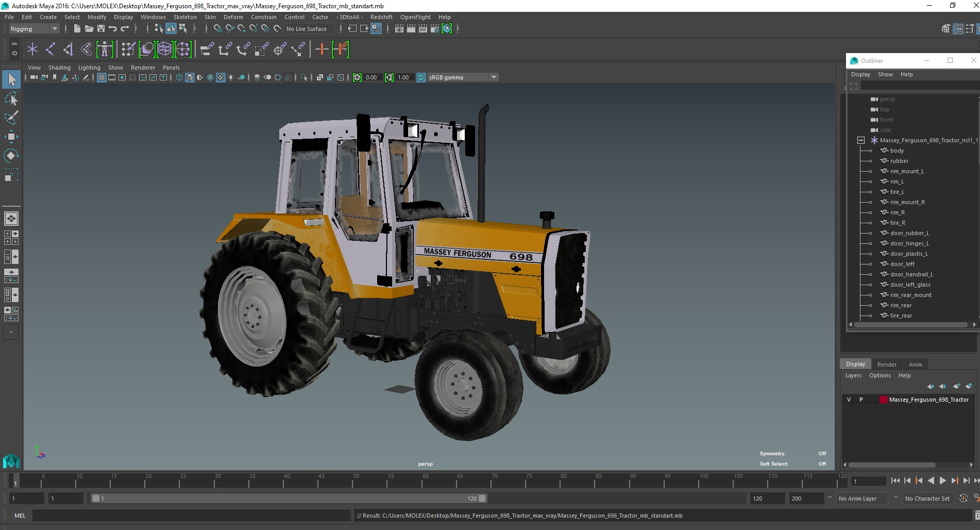Open the shelf settings gear menu
This screenshot has width=980, height=530.
14,53
